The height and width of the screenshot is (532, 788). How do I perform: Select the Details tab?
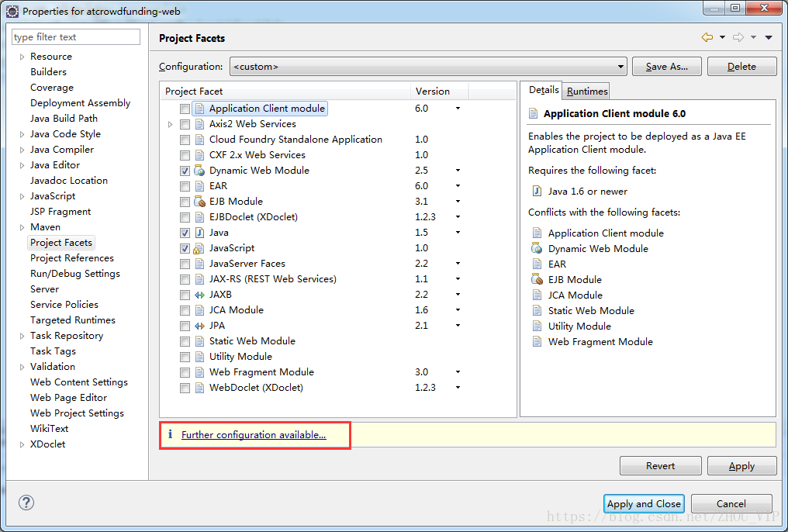tap(543, 90)
